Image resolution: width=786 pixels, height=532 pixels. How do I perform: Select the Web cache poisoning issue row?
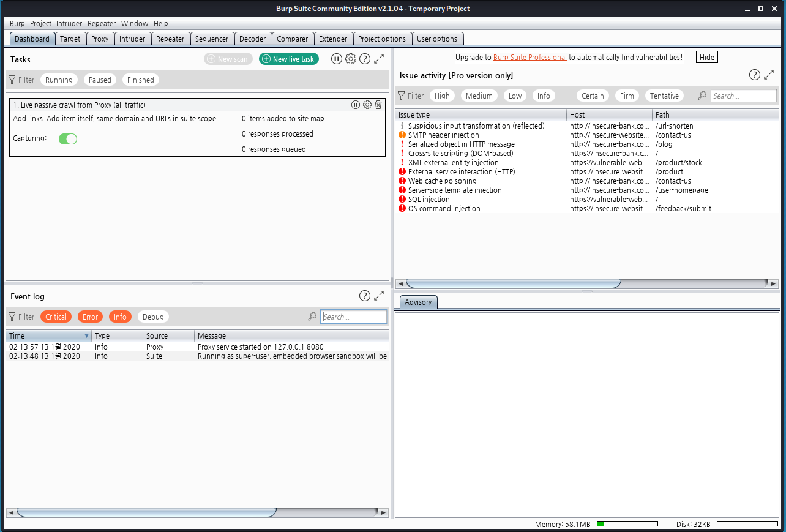pyautogui.click(x=586, y=181)
